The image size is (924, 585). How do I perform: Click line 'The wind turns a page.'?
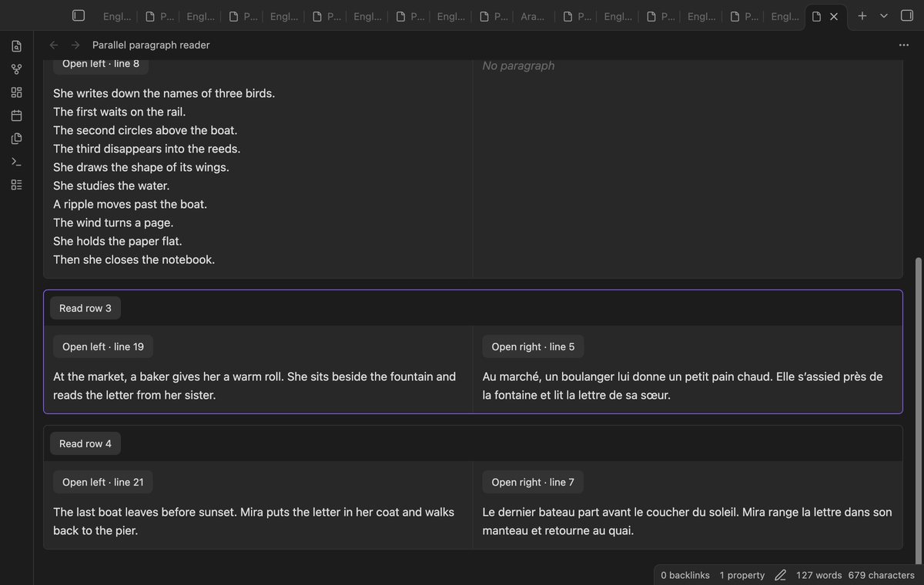[113, 222]
